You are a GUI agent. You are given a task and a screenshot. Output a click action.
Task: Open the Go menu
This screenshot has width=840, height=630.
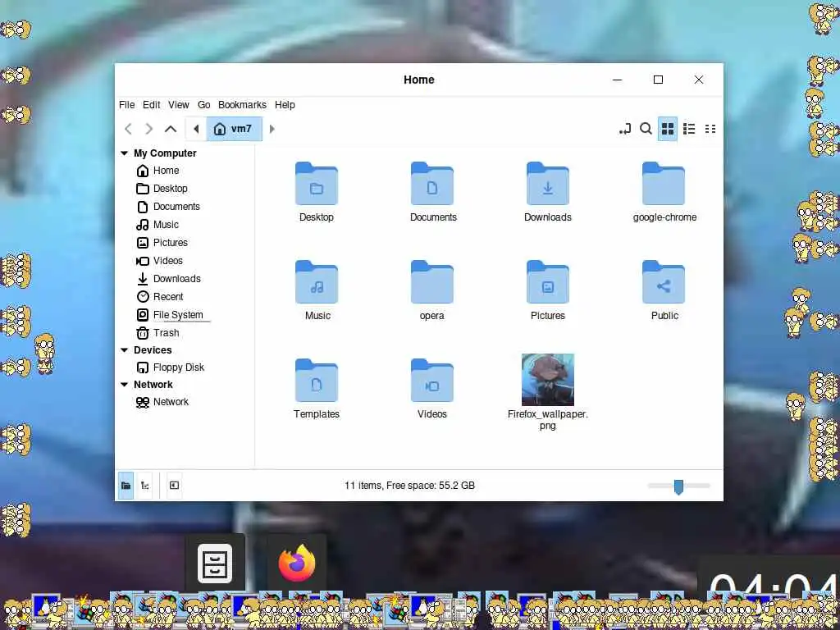pos(203,104)
